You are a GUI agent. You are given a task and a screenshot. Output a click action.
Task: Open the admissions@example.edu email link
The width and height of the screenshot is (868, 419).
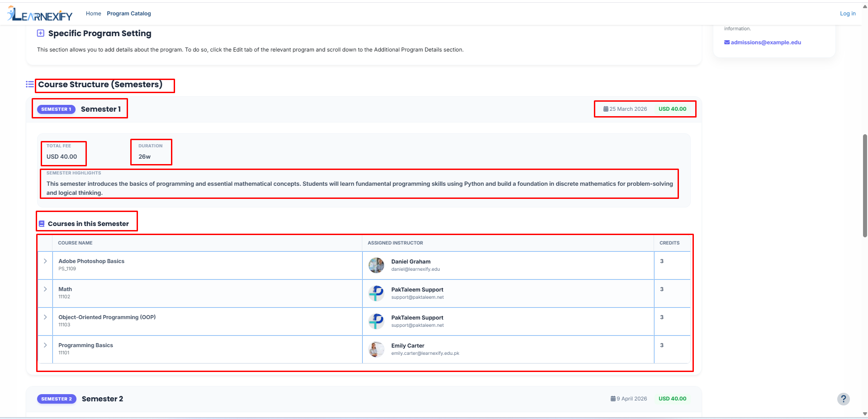click(x=766, y=42)
